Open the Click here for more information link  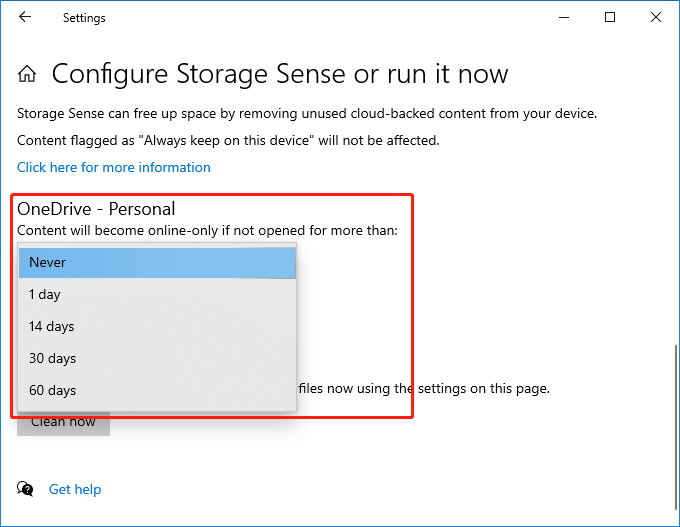(x=114, y=167)
